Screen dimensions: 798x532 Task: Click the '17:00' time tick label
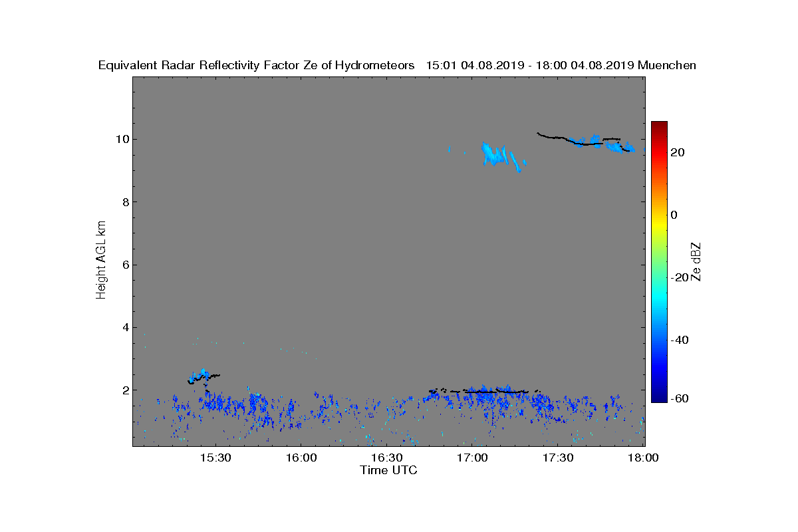473,458
